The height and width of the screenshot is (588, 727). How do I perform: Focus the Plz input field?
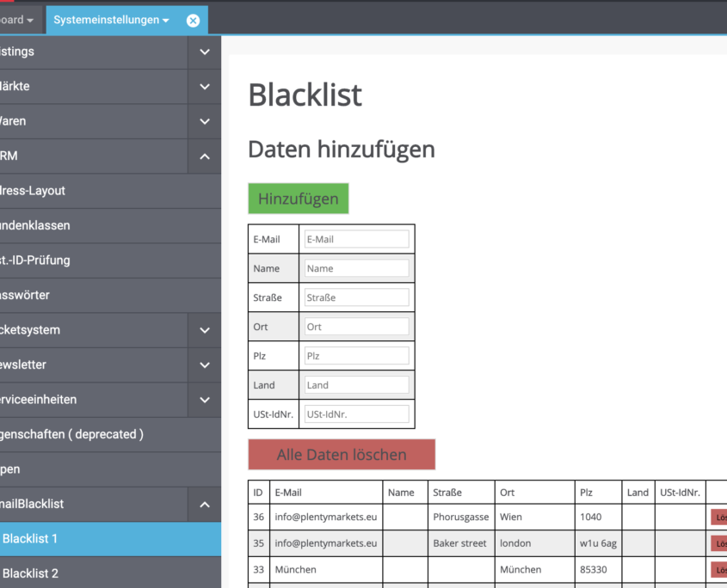pos(356,356)
